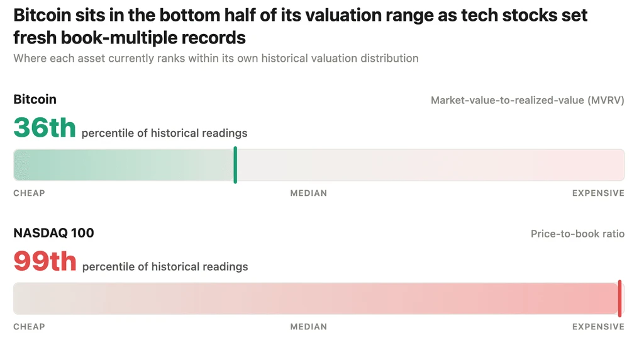The width and height of the screenshot is (644, 347).
Task: Click the red NASDAQ 100 percentile marker
Action: click(619, 299)
